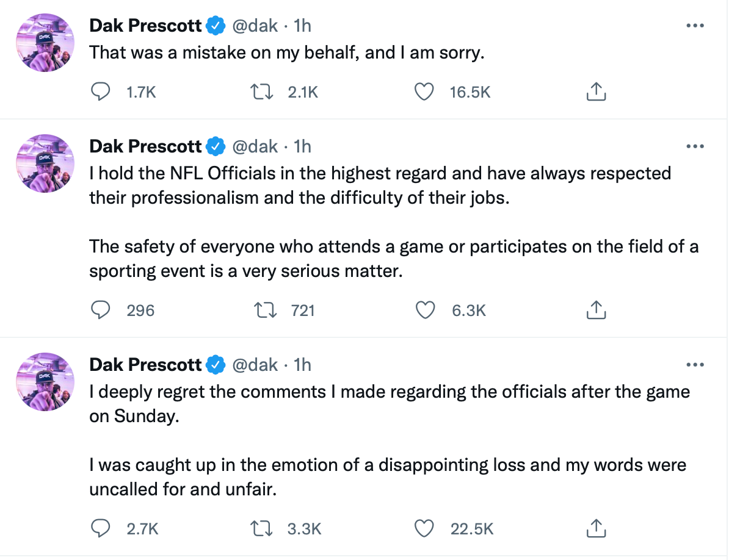Share the NFL Officials tweet
Image resolution: width=729 pixels, height=560 pixels.
click(595, 311)
